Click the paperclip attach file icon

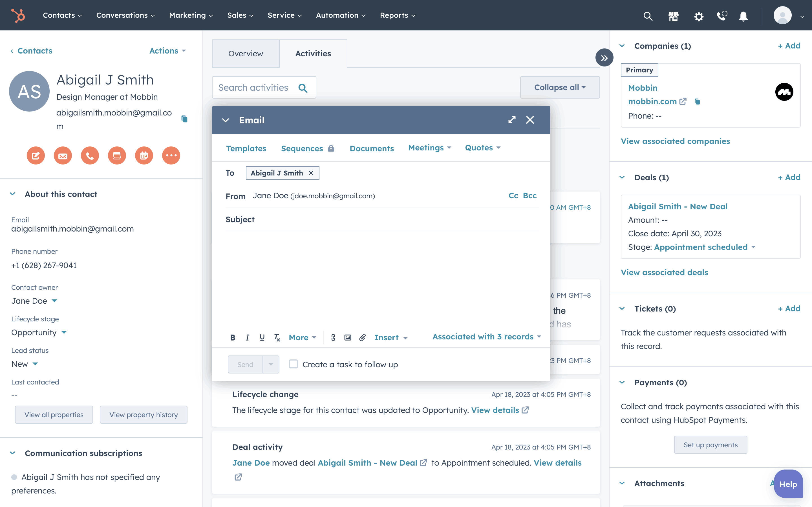(x=362, y=337)
